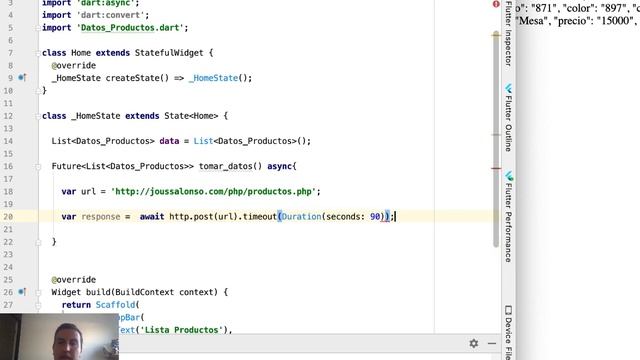The height and width of the screenshot is (360, 640).
Task: Click override gutter icon on line 26
Action: tap(22, 292)
